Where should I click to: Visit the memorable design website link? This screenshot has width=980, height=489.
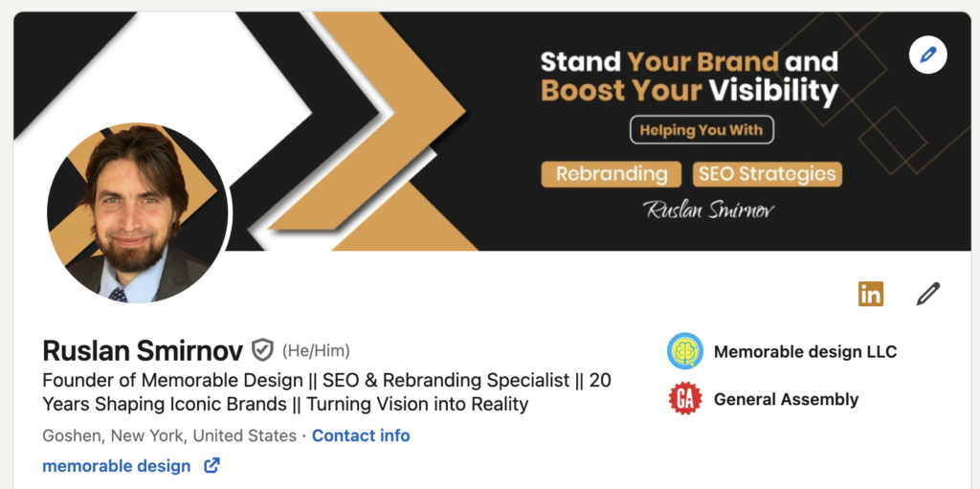[117, 466]
